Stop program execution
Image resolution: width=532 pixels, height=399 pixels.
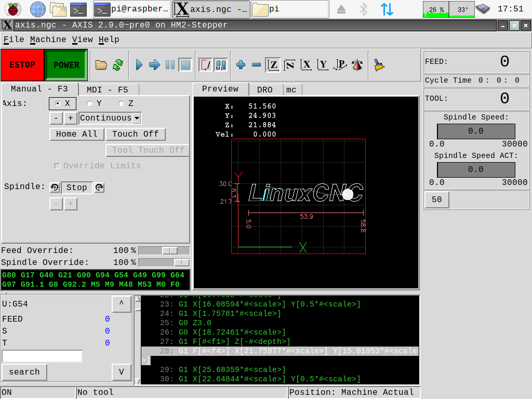[185, 65]
